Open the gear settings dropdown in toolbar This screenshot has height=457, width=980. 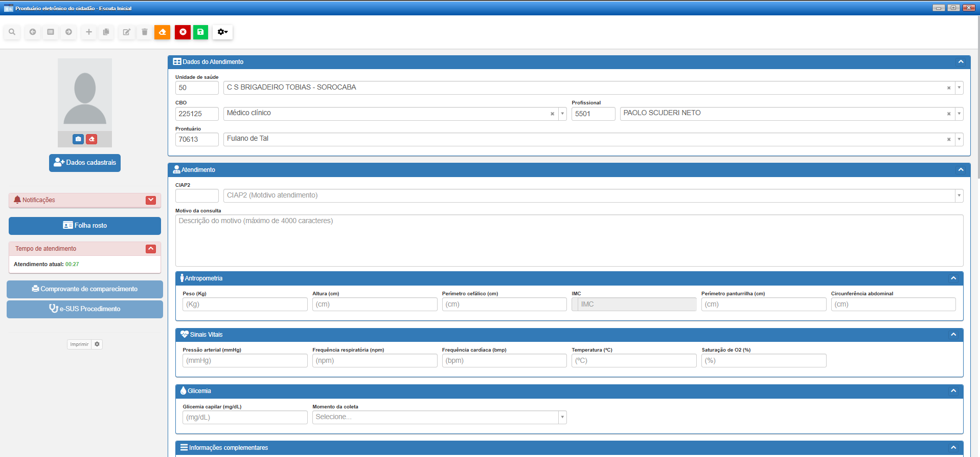click(222, 32)
